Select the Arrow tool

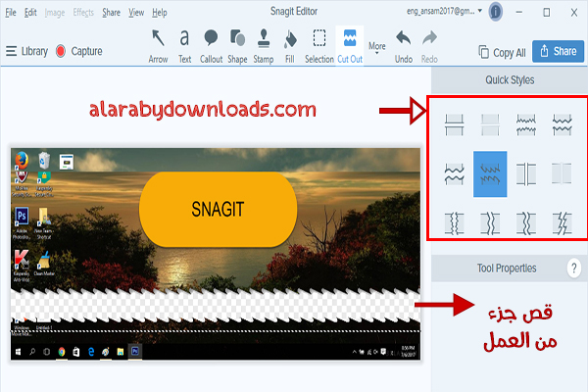[158, 46]
